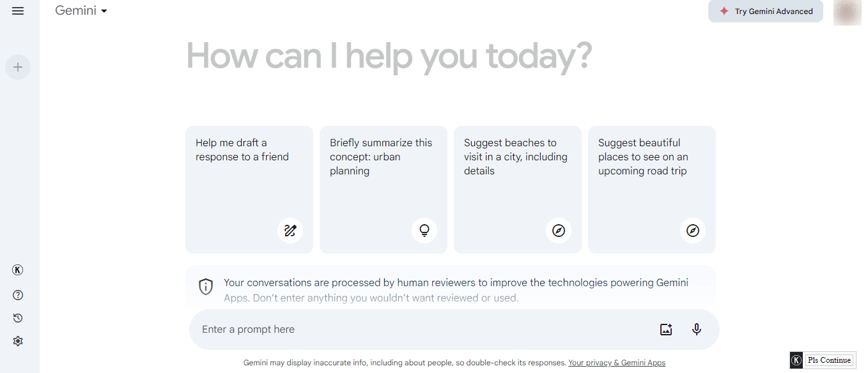The height and width of the screenshot is (373, 868).
Task: Open Your privacy & Gemini Apps link
Action: pyautogui.click(x=617, y=363)
